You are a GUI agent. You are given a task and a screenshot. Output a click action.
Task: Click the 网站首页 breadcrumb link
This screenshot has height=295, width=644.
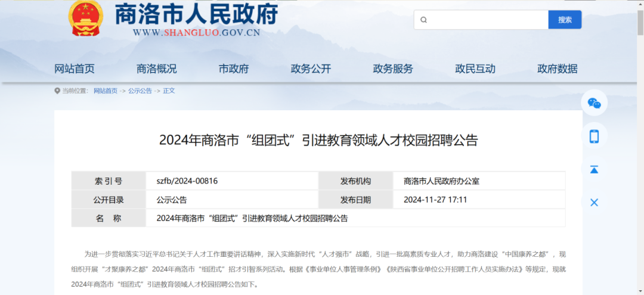tap(106, 91)
